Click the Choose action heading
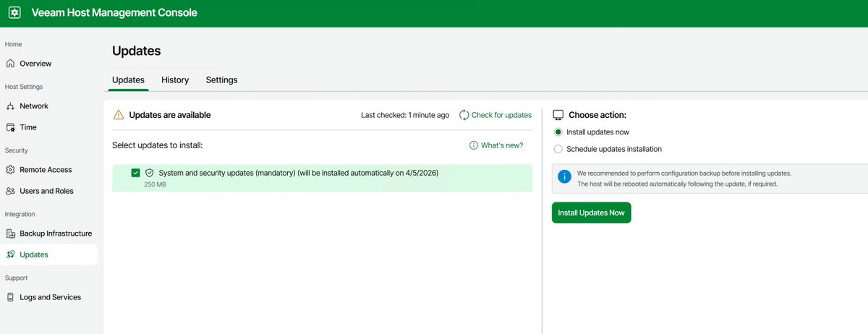Screen dimensions: 868x334 (597, 115)
